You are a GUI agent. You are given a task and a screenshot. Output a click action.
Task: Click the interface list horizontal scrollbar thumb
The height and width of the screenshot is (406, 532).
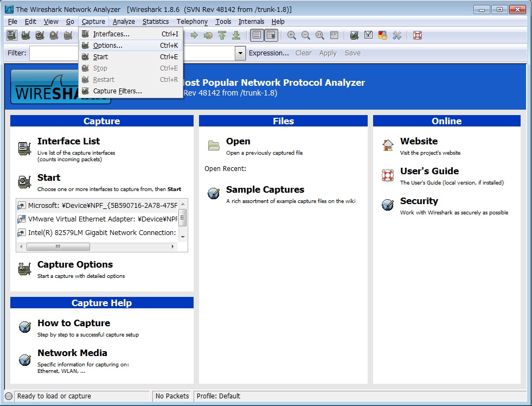pos(58,247)
